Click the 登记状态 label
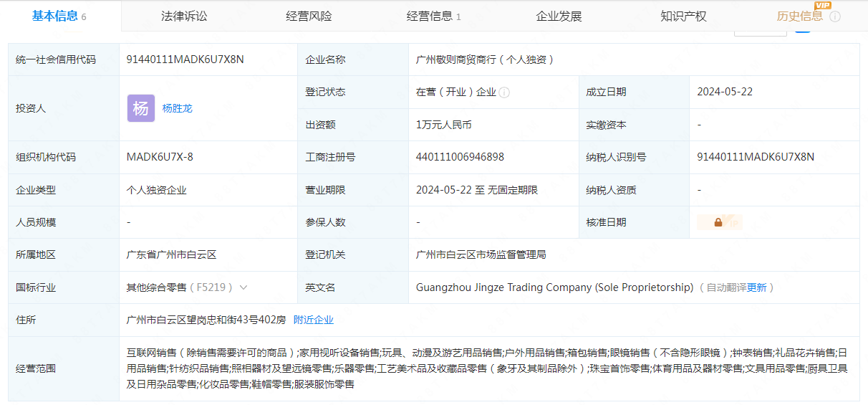Viewport: 868px width, 405px height. (x=325, y=92)
